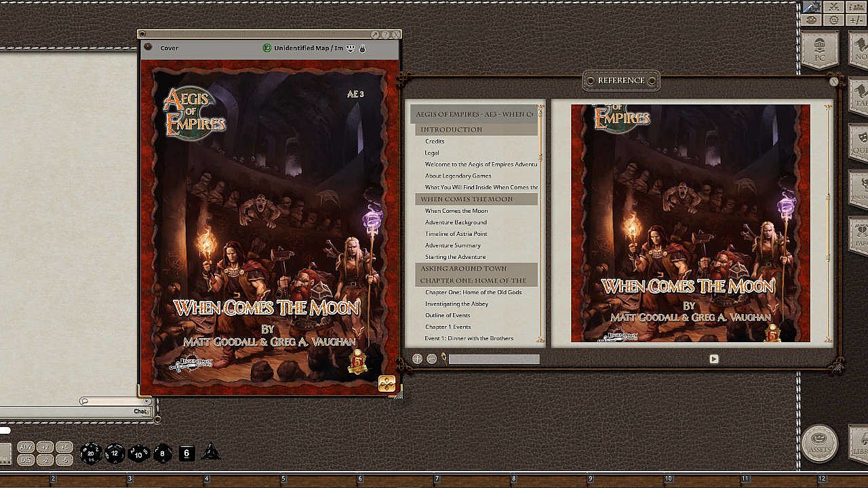Open What You Will Find Inside page
This screenshot has width=868, height=488.
[x=481, y=188]
